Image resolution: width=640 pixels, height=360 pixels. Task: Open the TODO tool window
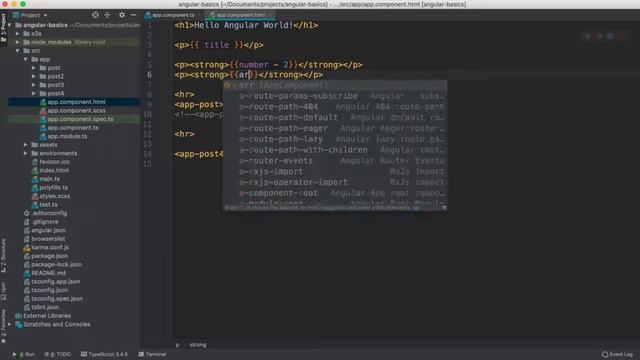coord(58,355)
